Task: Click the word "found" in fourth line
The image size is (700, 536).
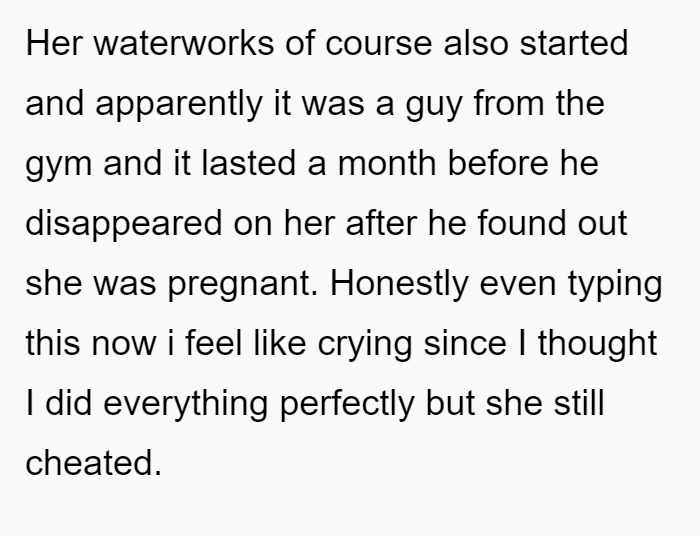Action: (x=522, y=223)
